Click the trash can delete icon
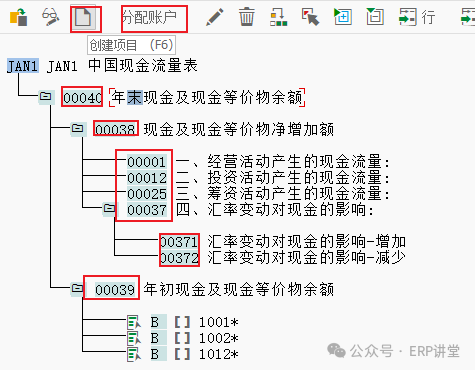Image resolution: width=475 pixels, height=370 pixels. click(246, 17)
